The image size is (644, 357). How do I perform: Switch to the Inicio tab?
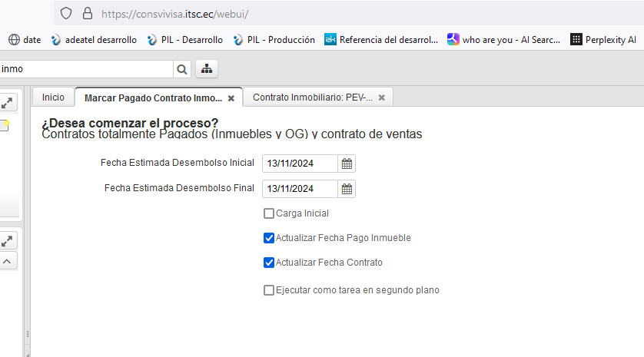pyautogui.click(x=53, y=98)
